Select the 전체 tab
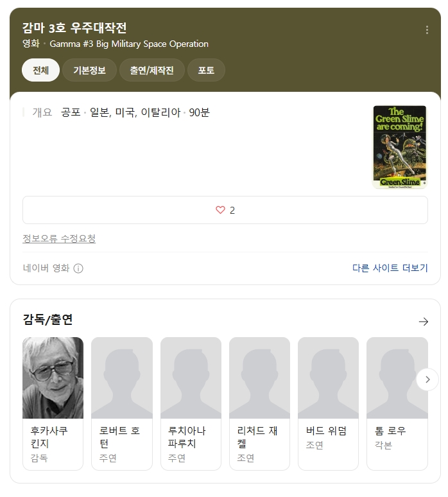This screenshot has height=497, width=448. (40, 70)
